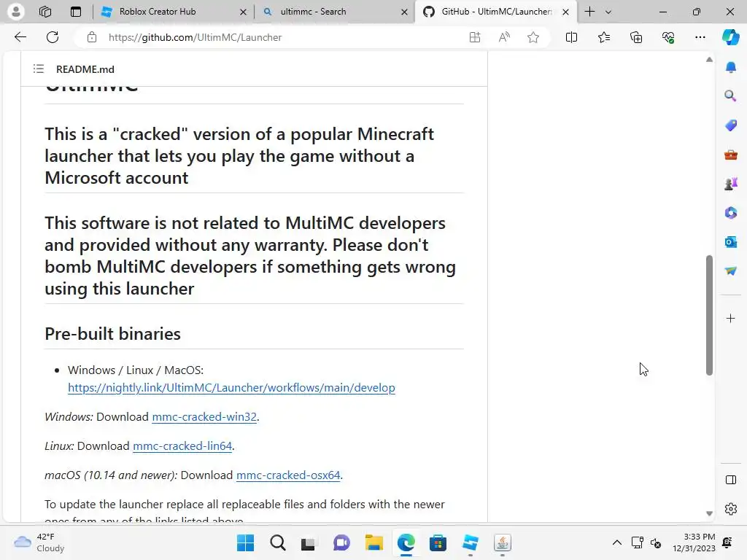Image resolution: width=747 pixels, height=560 pixels.
Task: Open Browser essentials heart icon
Action: (668, 37)
